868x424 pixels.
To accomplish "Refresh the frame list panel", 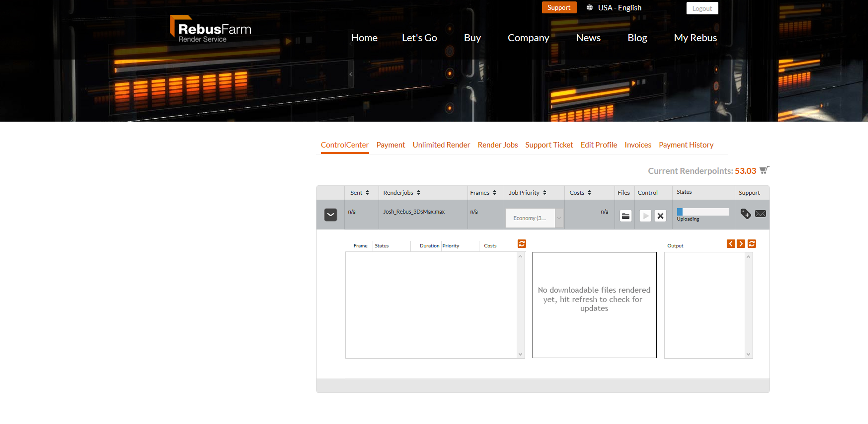I will click(x=522, y=244).
